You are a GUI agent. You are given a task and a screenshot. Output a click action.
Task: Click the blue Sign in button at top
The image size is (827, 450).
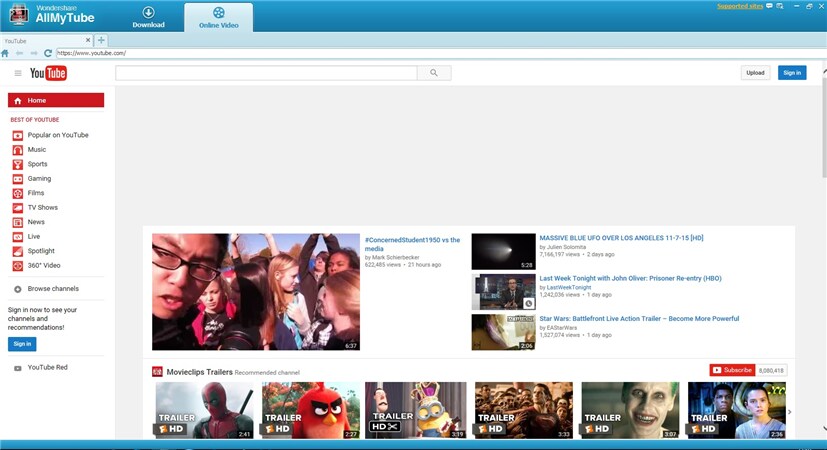click(792, 73)
